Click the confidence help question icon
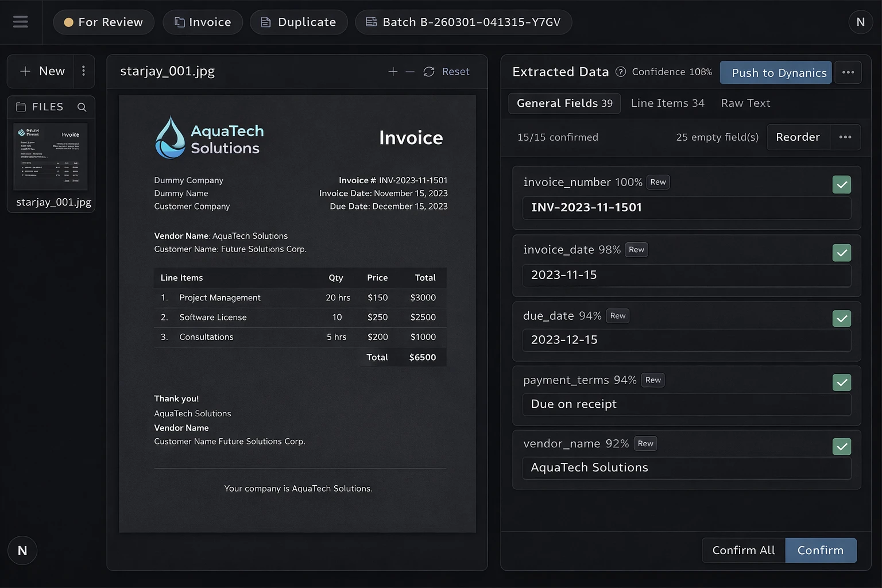882x588 pixels. pos(621,72)
